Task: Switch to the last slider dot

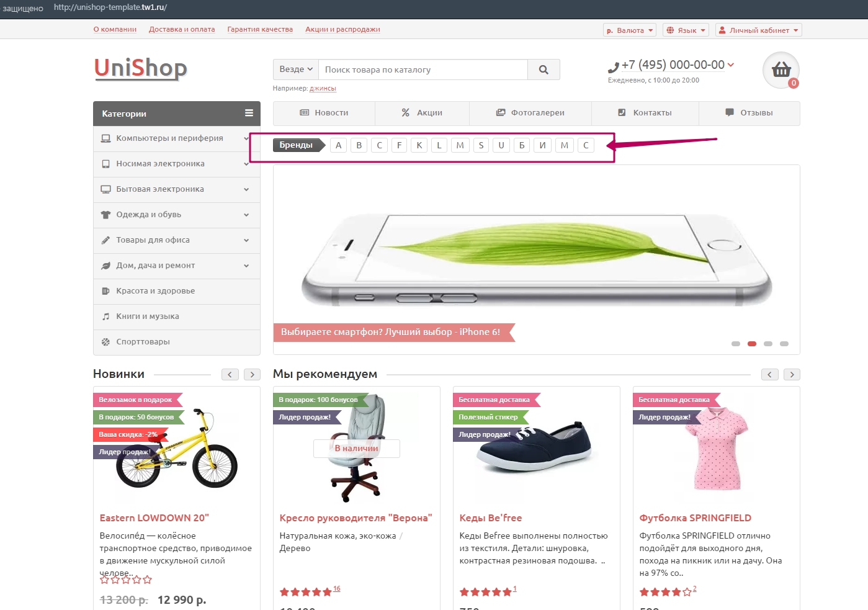Action: [x=784, y=343]
